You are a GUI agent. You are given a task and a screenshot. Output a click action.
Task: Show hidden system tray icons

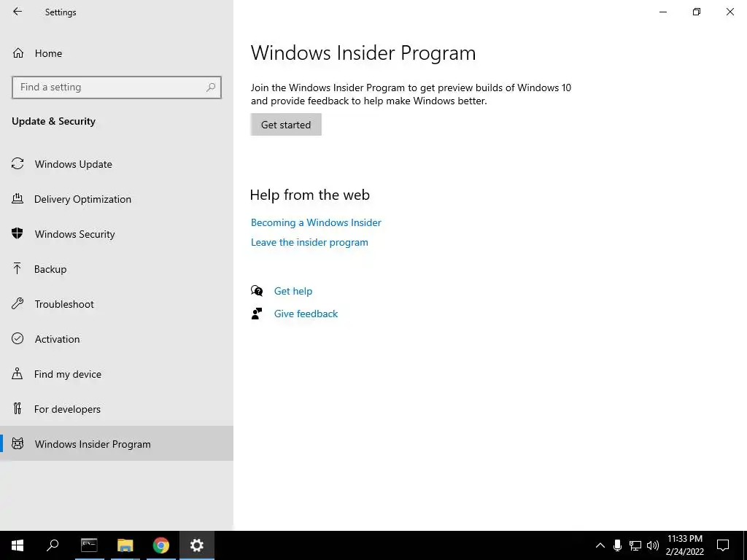[x=600, y=545]
